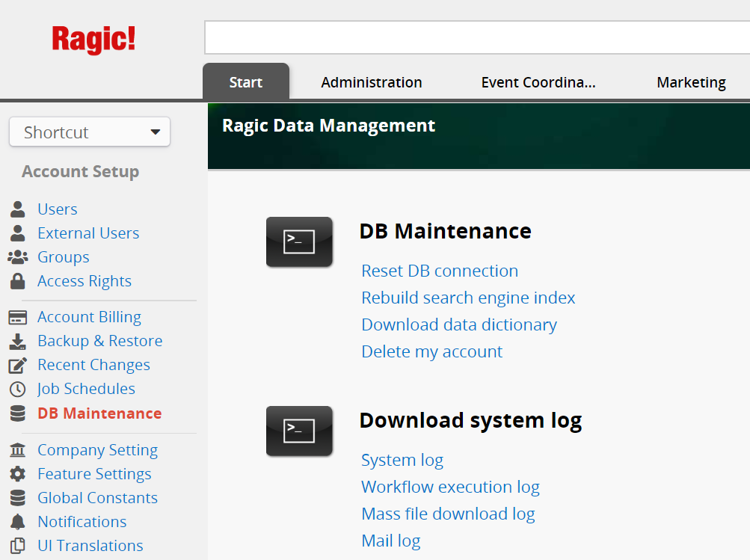Click the top search input field
The width and height of the screenshot is (750, 560).
(477, 37)
